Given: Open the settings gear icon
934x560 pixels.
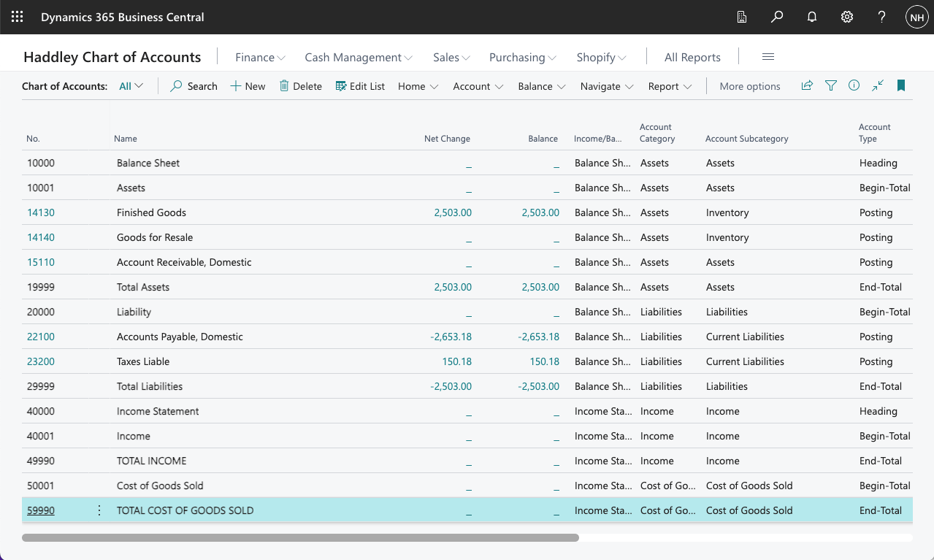Looking at the screenshot, I should tap(847, 17).
